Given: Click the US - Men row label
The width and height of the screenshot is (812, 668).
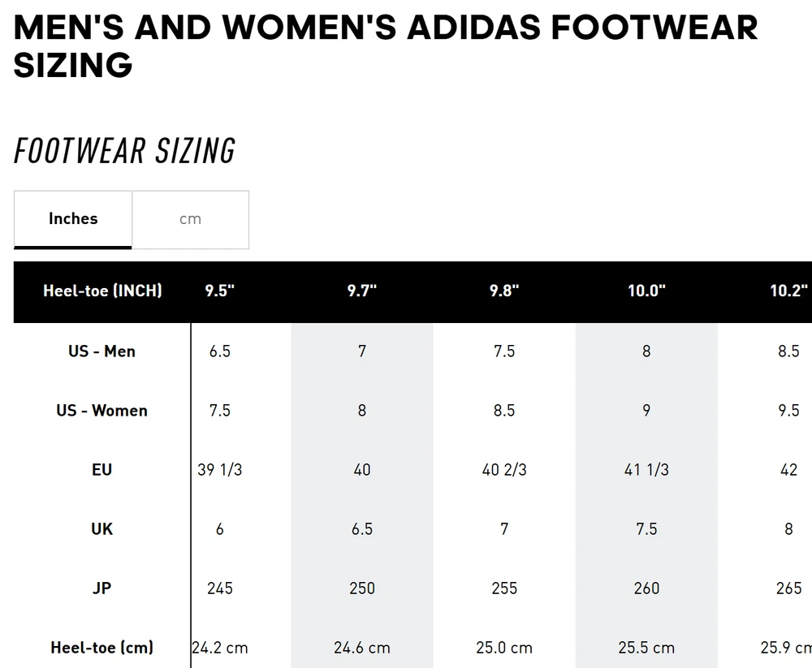Looking at the screenshot, I should pyautogui.click(x=102, y=351).
